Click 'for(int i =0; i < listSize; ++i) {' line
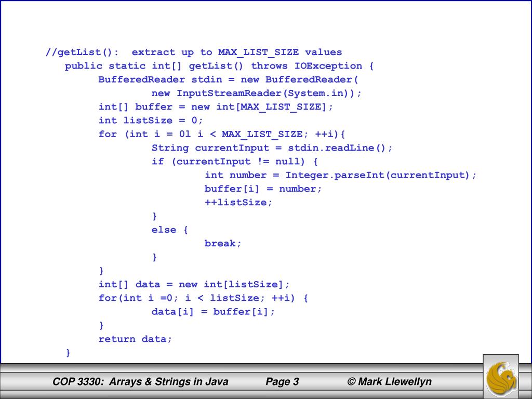 203,298
